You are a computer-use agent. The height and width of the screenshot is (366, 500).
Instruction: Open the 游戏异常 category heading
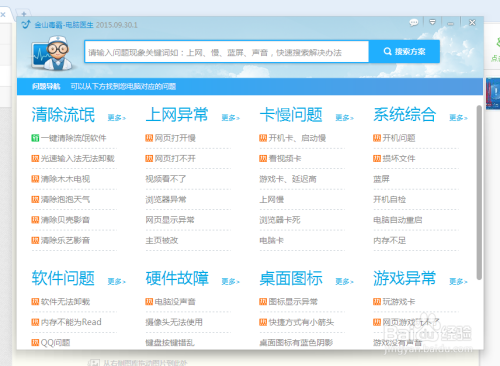[405, 278]
